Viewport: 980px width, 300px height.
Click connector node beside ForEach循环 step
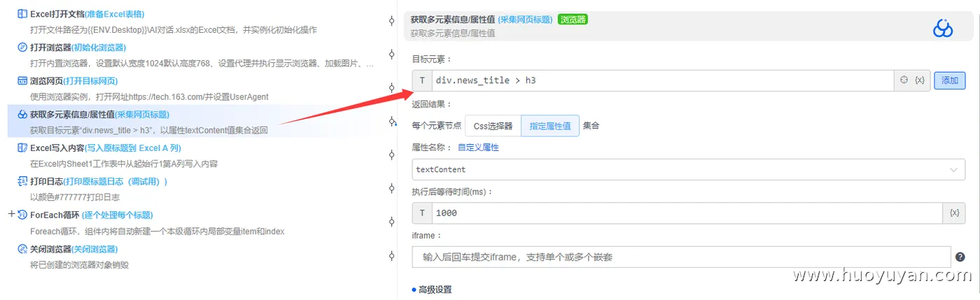click(x=392, y=222)
